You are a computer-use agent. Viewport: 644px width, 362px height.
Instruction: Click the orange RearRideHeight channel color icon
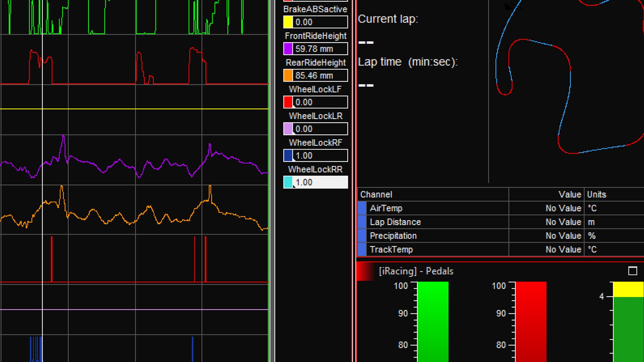288,75
